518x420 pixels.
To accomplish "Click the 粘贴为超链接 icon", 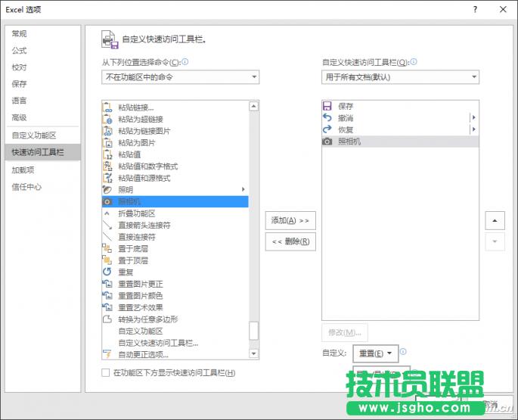I will pos(107,119).
